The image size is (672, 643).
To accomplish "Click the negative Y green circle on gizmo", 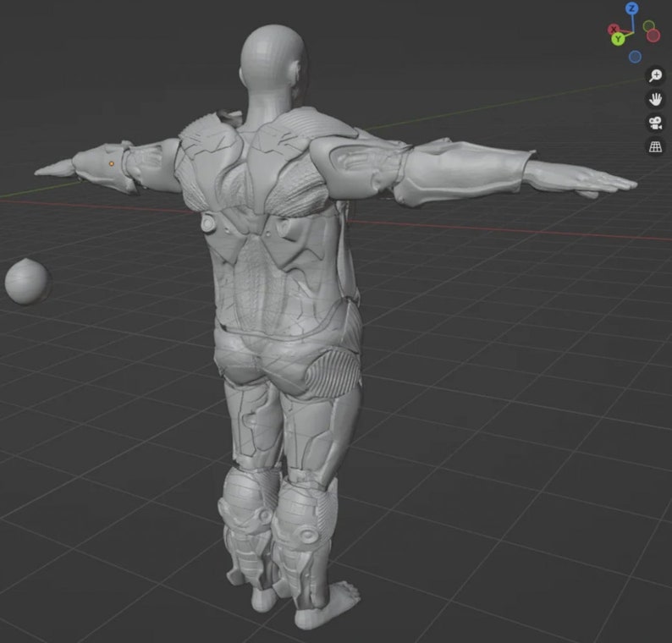I will 649,26.
